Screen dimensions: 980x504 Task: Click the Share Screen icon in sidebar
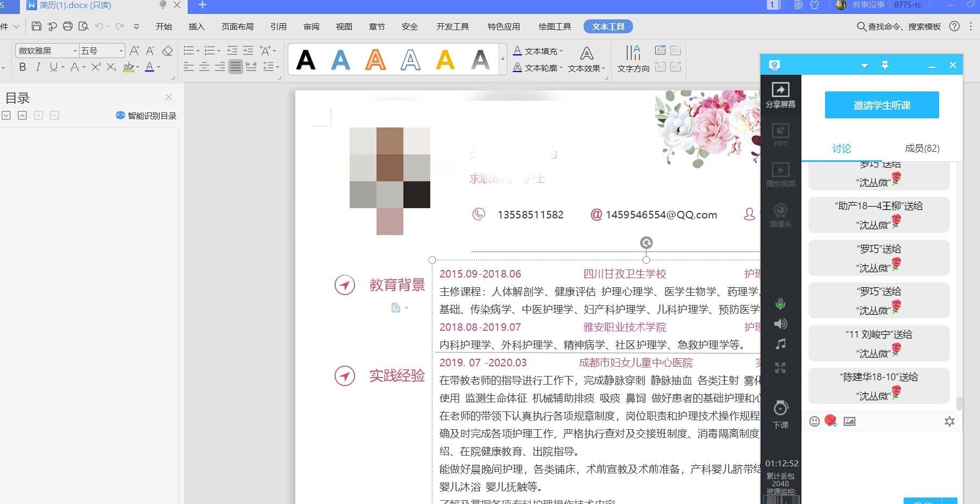pos(780,94)
